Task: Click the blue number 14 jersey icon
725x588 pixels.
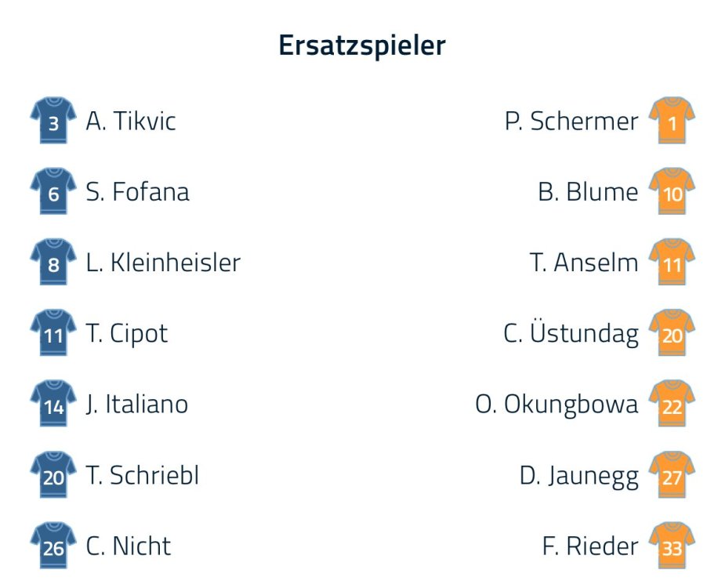Action: 53,405
